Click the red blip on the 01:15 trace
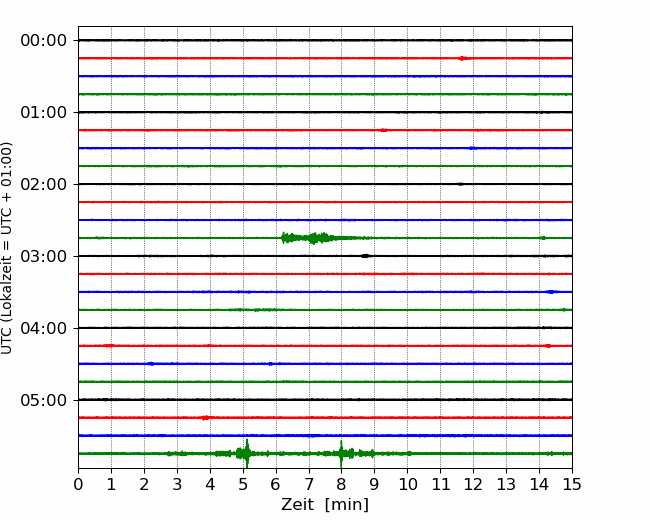Viewport: 650px width, 520px height. click(383, 130)
